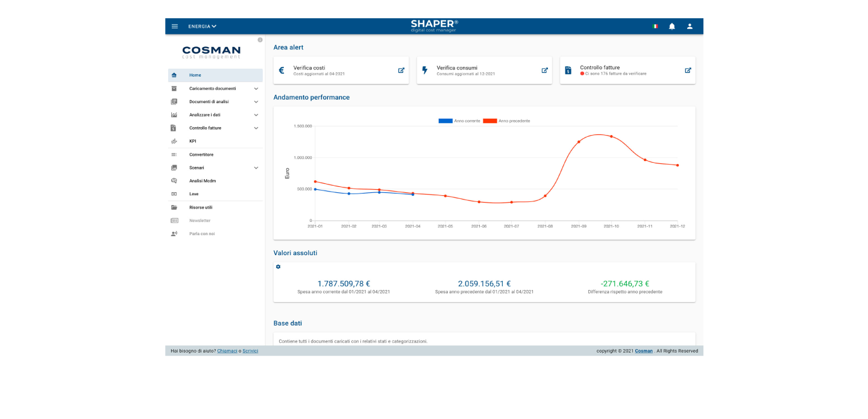Image resolution: width=868 pixels, height=419 pixels.
Task: Click the Italian flag language icon
Action: tap(655, 27)
